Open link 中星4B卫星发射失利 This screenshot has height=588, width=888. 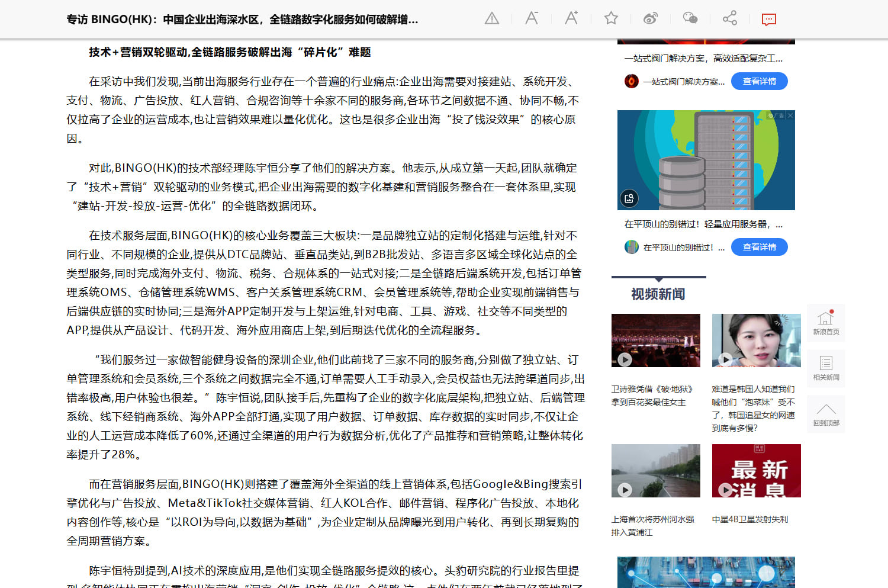click(750, 519)
